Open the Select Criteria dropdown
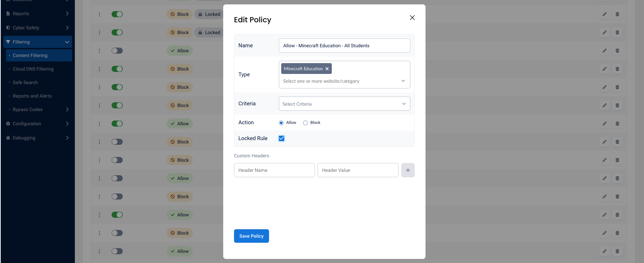This screenshot has height=263, width=644. (x=344, y=104)
